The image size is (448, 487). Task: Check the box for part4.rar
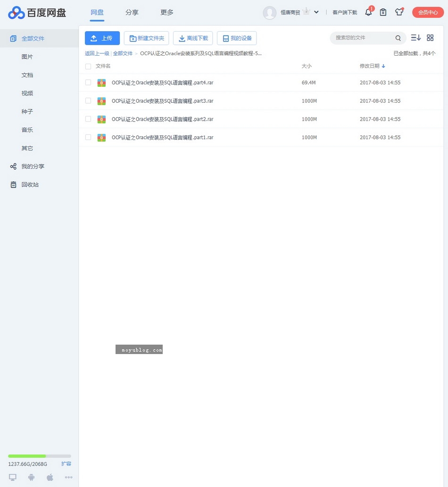pos(88,83)
